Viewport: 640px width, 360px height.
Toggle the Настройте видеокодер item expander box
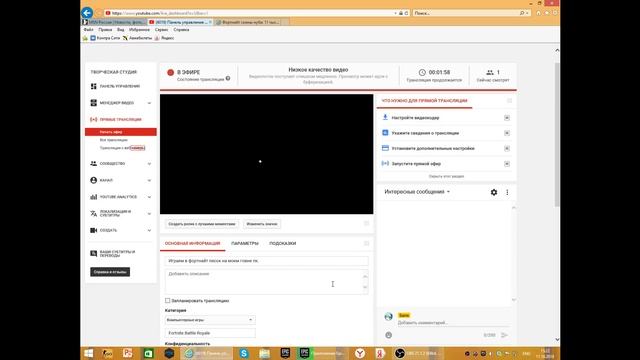[x=507, y=118]
